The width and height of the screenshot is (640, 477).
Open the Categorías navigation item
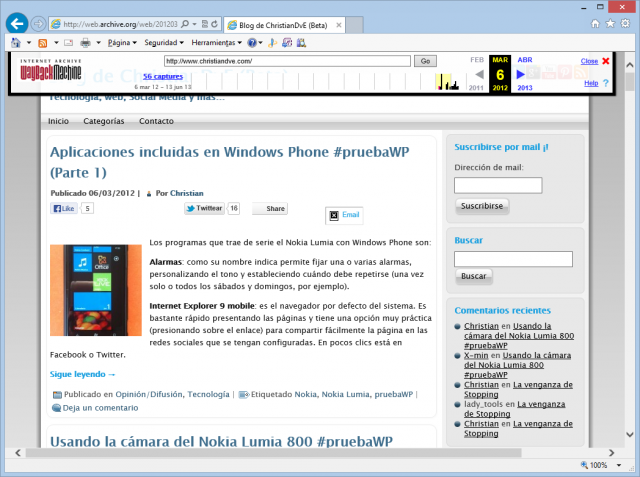point(104,121)
